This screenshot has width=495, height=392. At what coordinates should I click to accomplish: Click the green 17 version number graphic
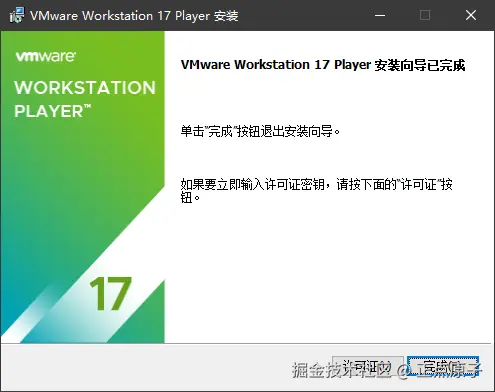tap(110, 293)
